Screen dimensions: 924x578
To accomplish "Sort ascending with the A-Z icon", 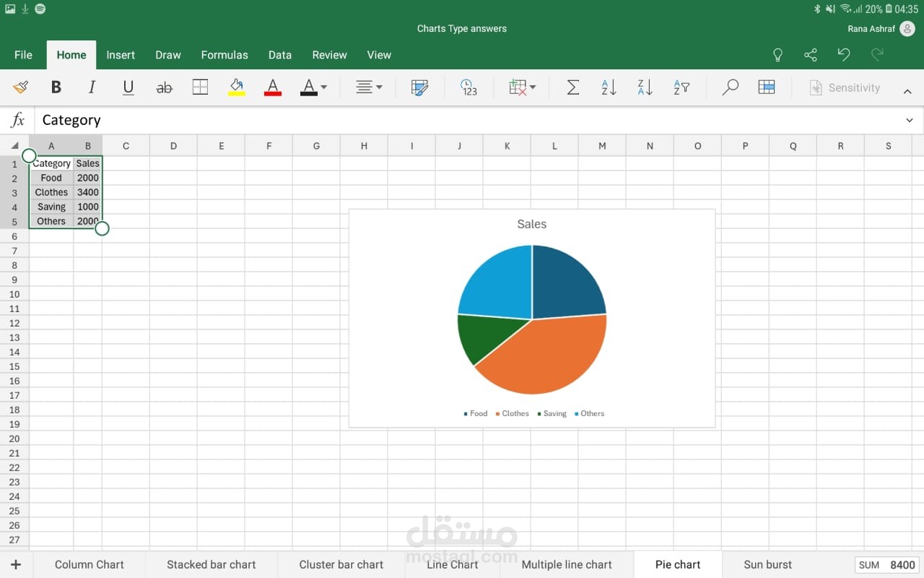I will click(609, 87).
